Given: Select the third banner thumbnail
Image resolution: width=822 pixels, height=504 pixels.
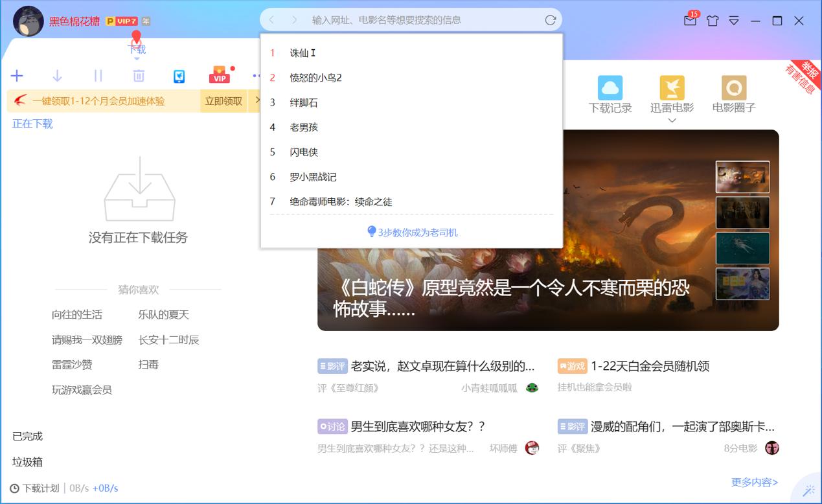Looking at the screenshot, I should [742, 248].
